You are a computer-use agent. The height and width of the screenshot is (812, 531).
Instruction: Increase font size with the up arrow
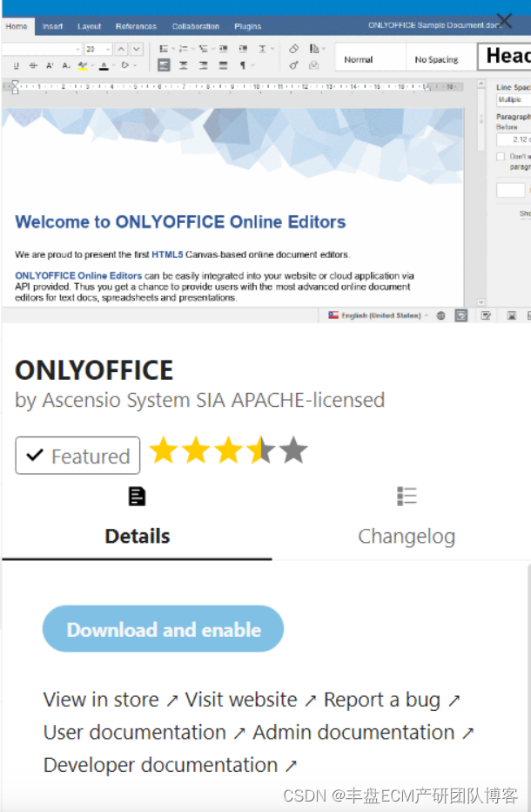pyautogui.click(x=121, y=49)
